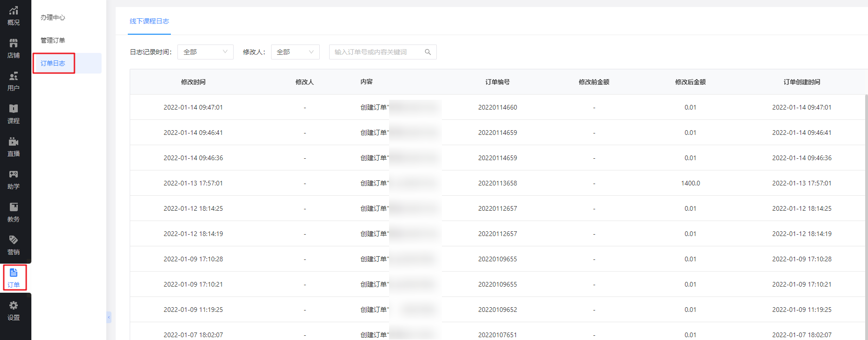Open the 设置 settings section
Image resolution: width=868 pixels, height=340 pixels.
tap(14, 311)
